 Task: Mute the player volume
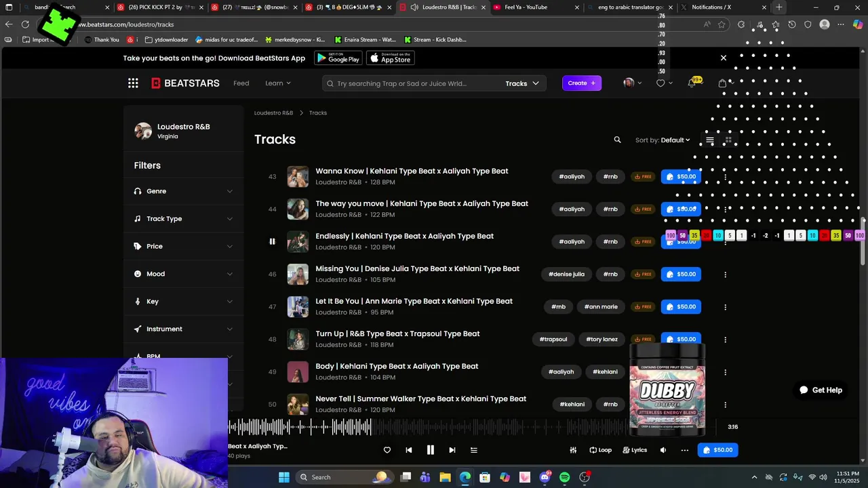tap(663, 450)
